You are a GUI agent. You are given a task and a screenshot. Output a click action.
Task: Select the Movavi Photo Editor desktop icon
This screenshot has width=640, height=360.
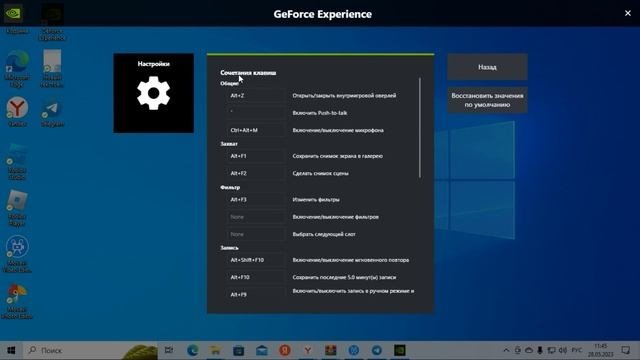point(17,301)
